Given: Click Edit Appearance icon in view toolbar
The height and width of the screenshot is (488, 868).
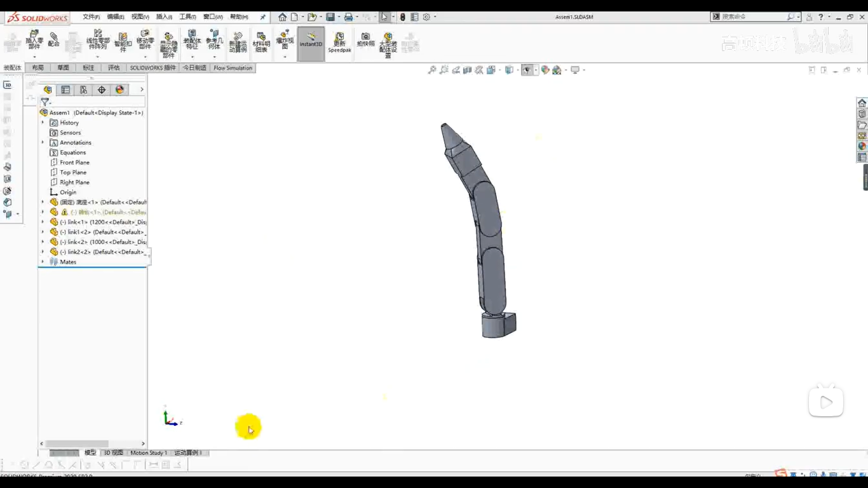Looking at the screenshot, I should point(545,70).
